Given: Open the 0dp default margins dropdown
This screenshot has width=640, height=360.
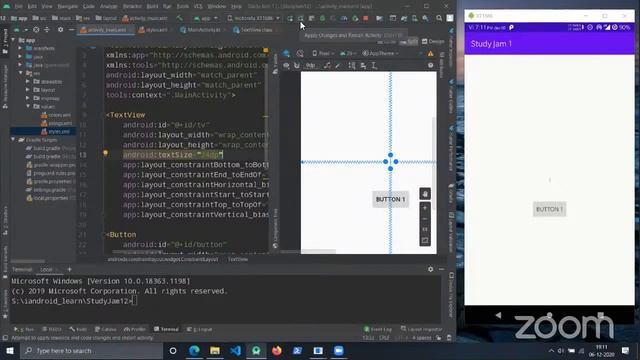Looking at the screenshot, I should point(312,65).
